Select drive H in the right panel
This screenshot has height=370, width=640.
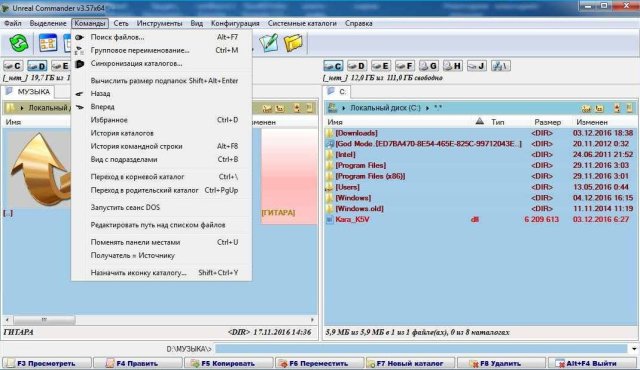(453, 66)
